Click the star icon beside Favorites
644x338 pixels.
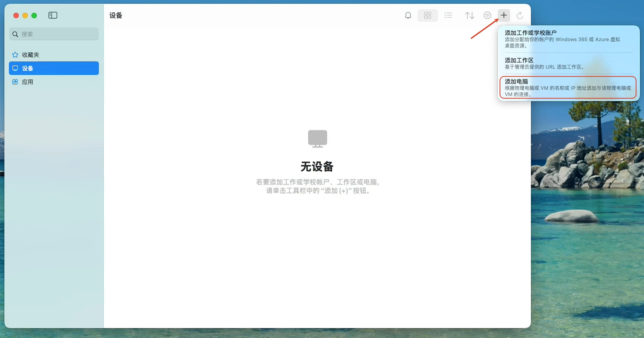pos(15,55)
